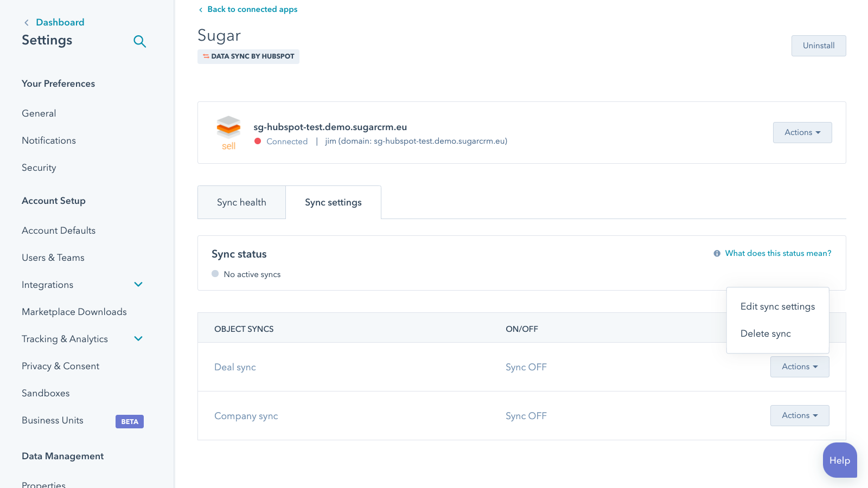
Task: Turn on Deal sync
Action: pyautogui.click(x=525, y=367)
